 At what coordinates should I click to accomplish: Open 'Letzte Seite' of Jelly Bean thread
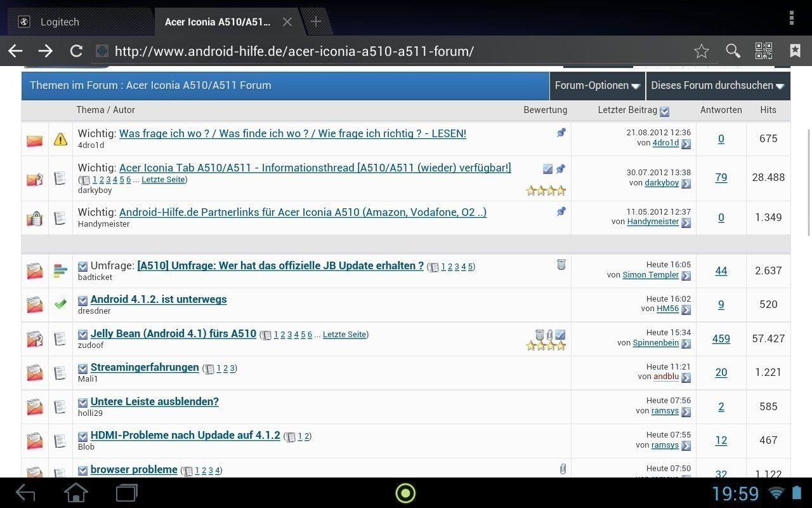coord(344,335)
